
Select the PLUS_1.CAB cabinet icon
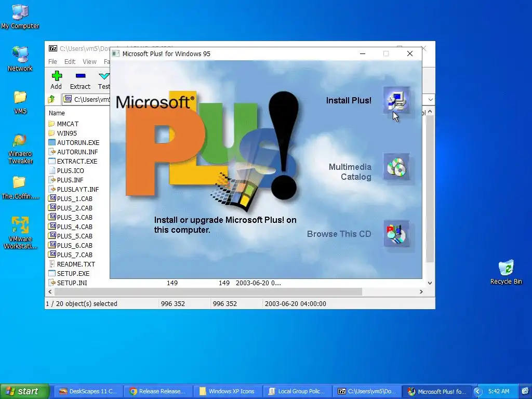[x=51, y=198]
